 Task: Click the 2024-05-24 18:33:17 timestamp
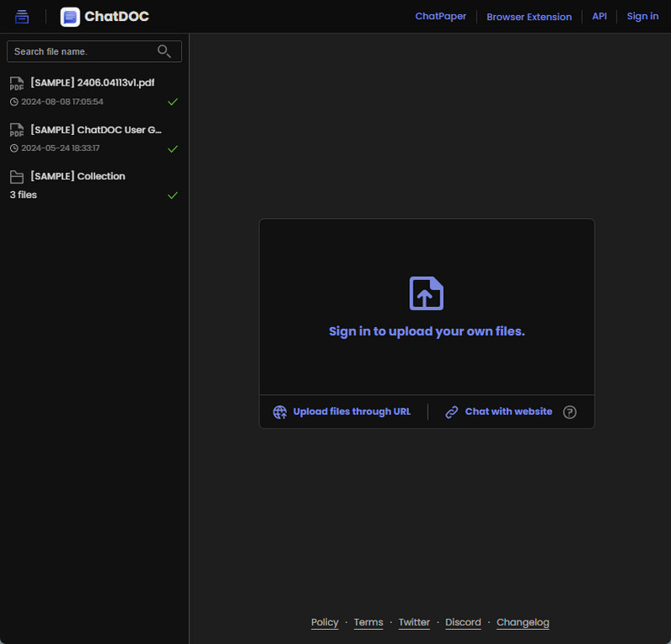60,148
